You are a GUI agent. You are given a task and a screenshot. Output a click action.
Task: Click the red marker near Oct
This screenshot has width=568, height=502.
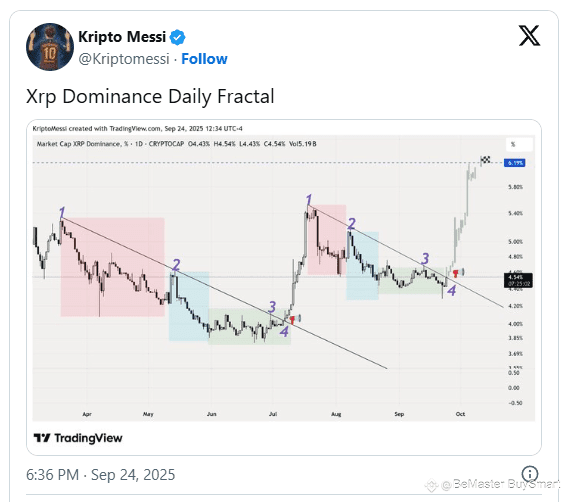pyautogui.click(x=455, y=273)
